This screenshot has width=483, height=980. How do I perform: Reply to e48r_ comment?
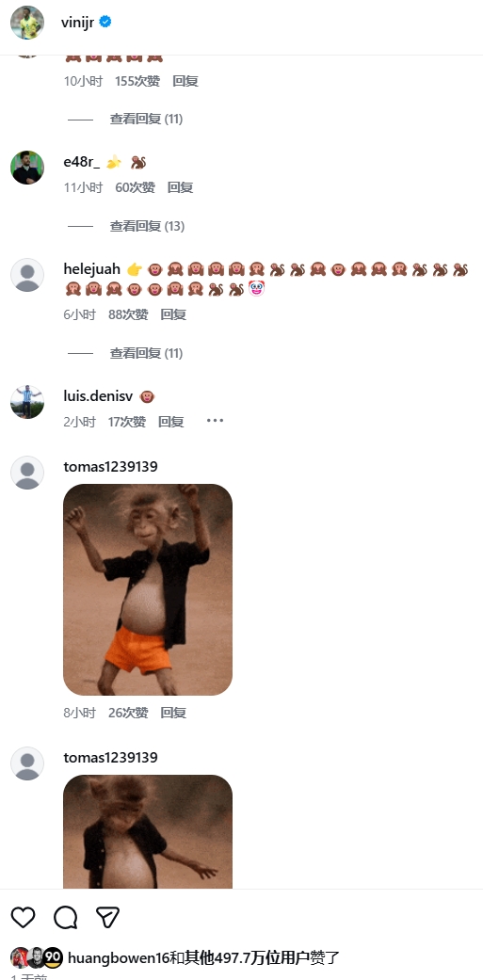pyautogui.click(x=180, y=187)
